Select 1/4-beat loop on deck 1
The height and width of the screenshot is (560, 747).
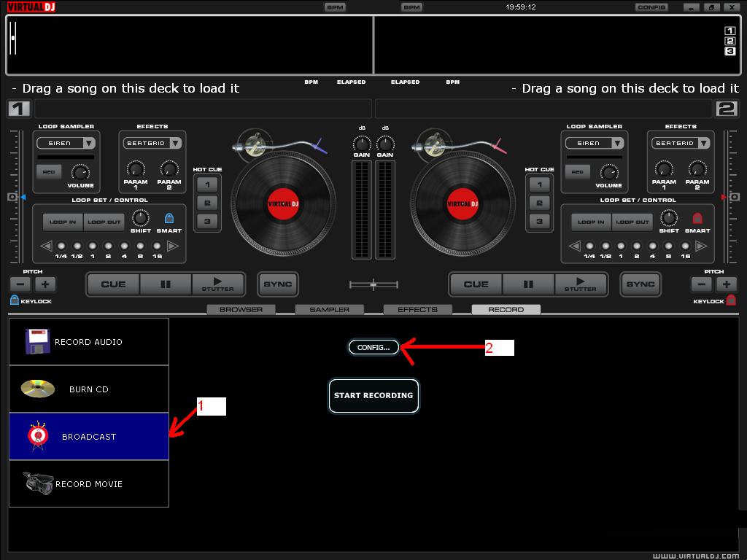[61, 246]
